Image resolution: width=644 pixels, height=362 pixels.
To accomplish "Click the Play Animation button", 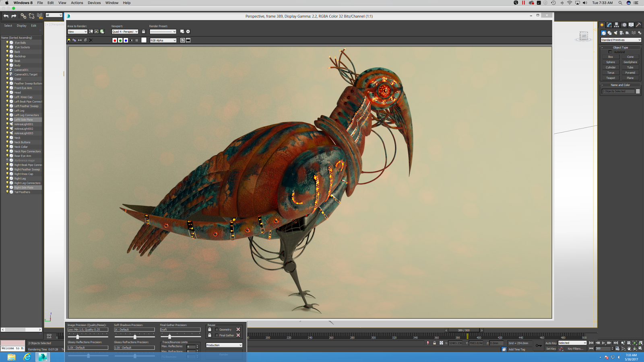I will [x=603, y=343].
